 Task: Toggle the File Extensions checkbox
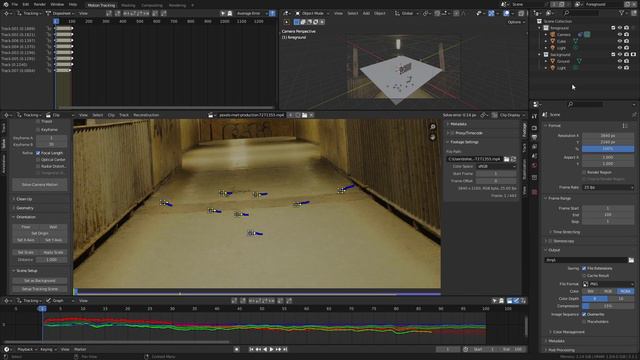[584, 268]
